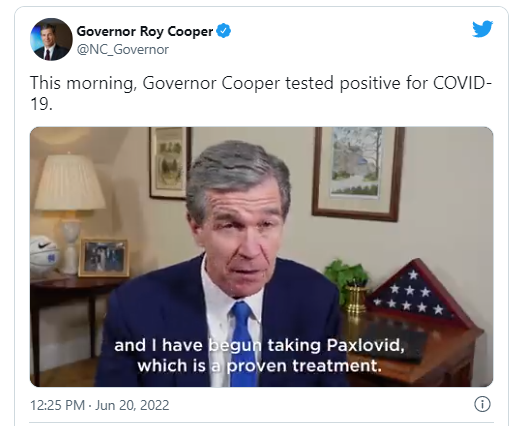Play the embedded Governor Cooper video

click(261, 257)
